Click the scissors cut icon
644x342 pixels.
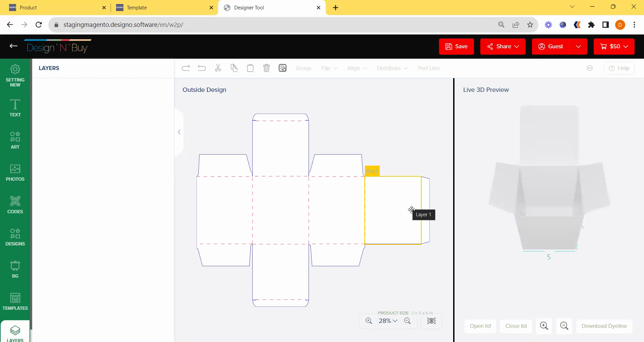218,68
